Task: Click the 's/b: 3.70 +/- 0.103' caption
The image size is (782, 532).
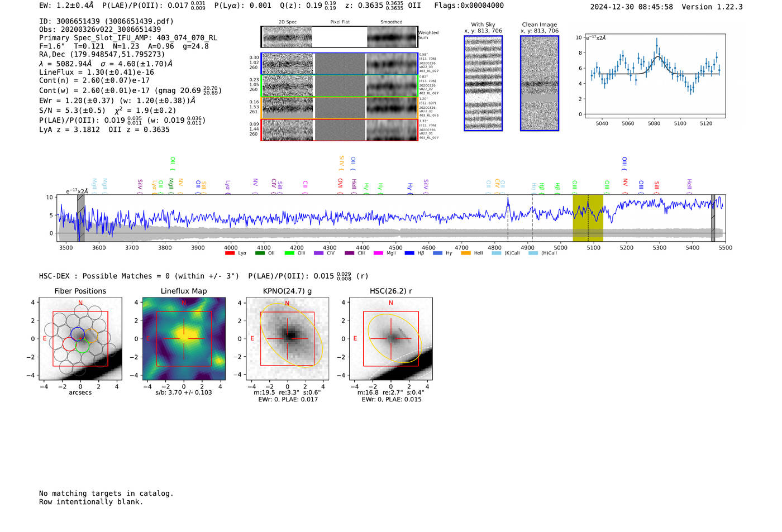Action: (x=184, y=392)
